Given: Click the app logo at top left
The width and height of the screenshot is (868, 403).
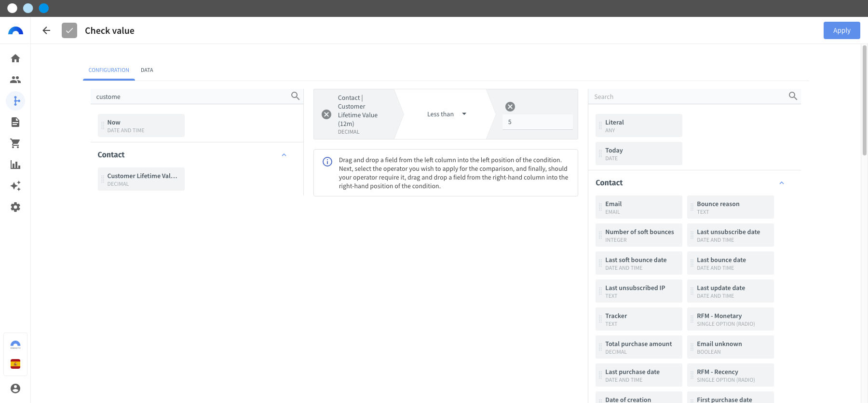Looking at the screenshot, I should pyautogui.click(x=15, y=30).
